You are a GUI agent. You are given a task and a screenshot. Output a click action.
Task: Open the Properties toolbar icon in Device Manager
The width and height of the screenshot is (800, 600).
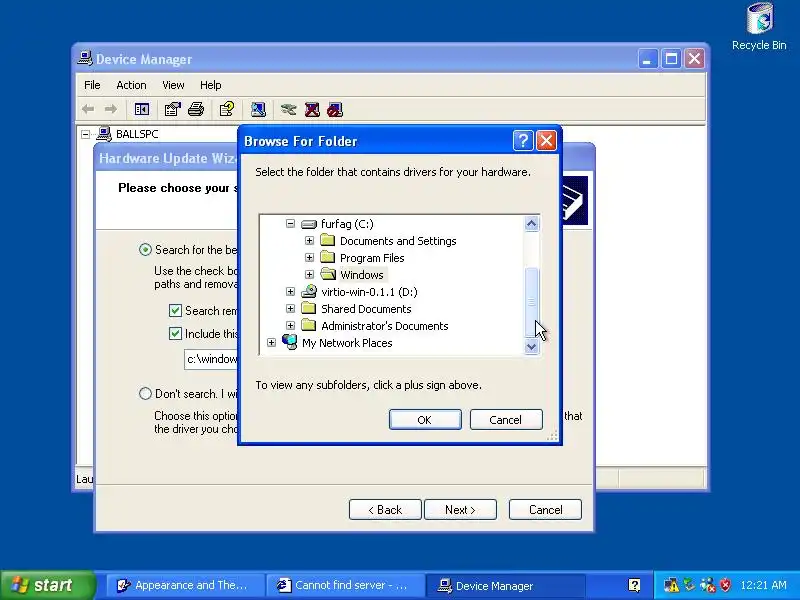(x=172, y=109)
